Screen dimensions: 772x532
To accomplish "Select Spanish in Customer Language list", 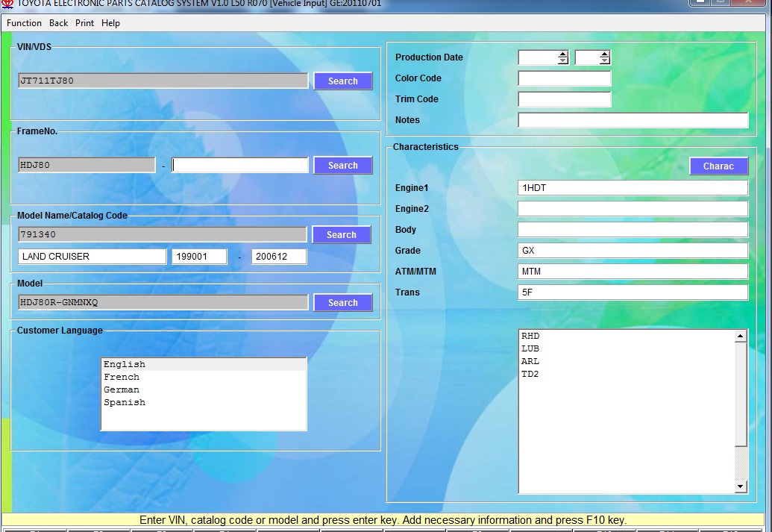I will pos(204,403).
